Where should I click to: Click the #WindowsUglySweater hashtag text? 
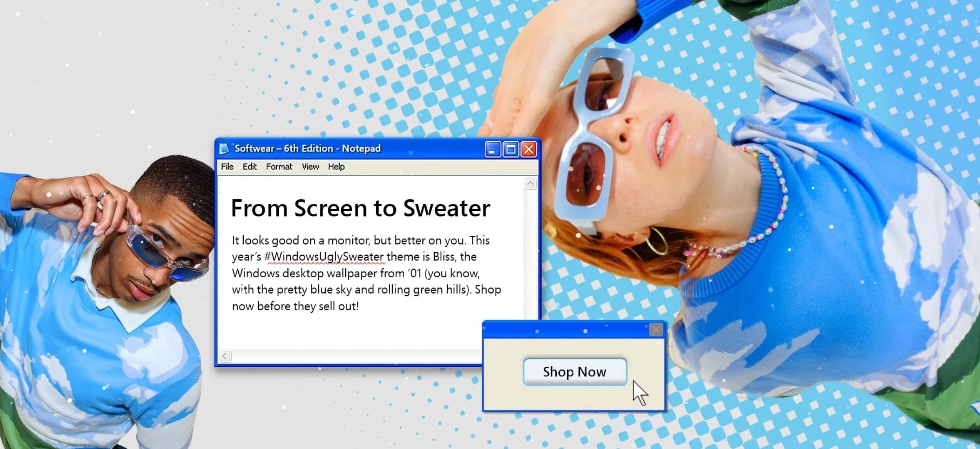click(x=324, y=257)
